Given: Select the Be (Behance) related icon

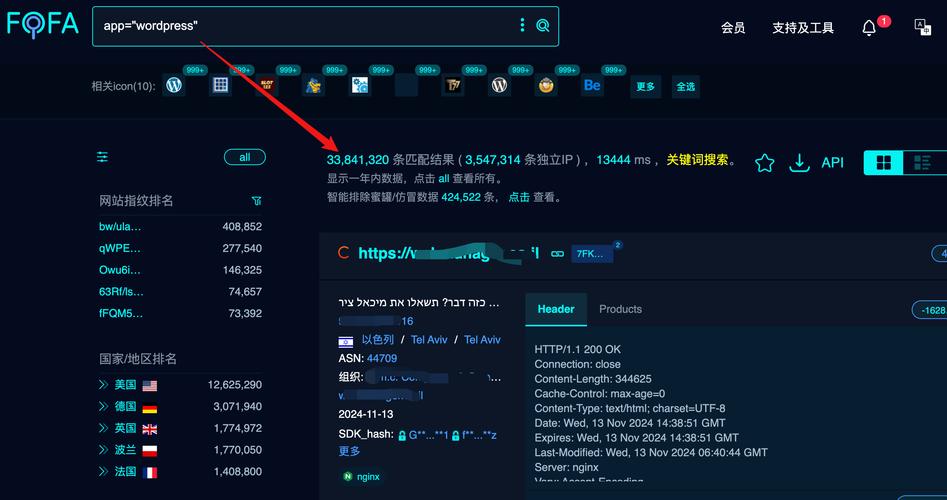Looking at the screenshot, I should (592, 86).
